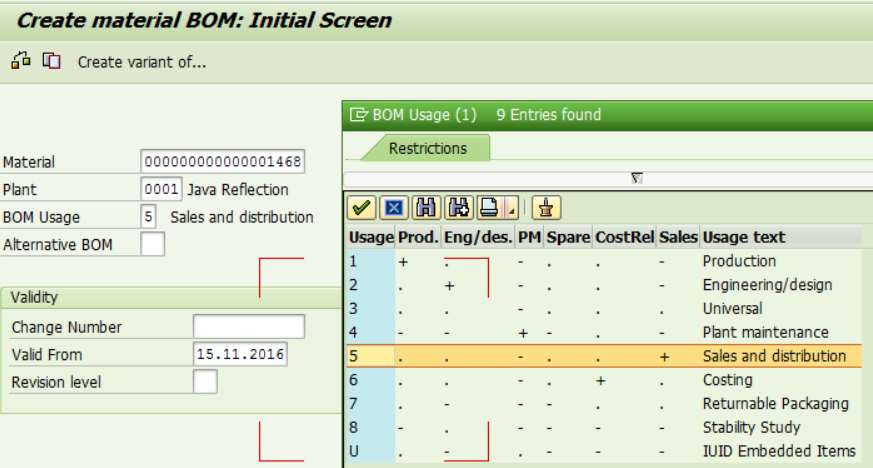Click the first toolbar icon left of Create variant

point(21,61)
